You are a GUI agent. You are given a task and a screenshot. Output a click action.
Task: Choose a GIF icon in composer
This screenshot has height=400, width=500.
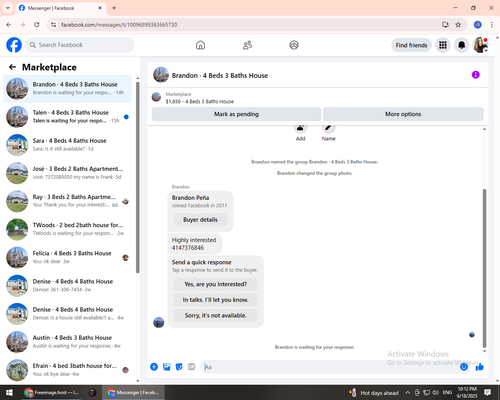(191, 367)
